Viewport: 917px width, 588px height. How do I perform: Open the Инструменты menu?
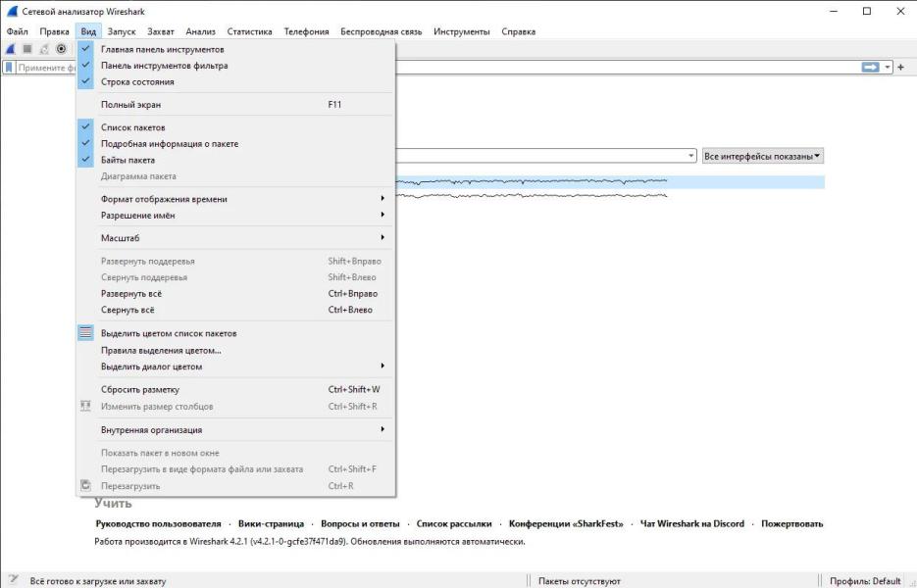(462, 31)
